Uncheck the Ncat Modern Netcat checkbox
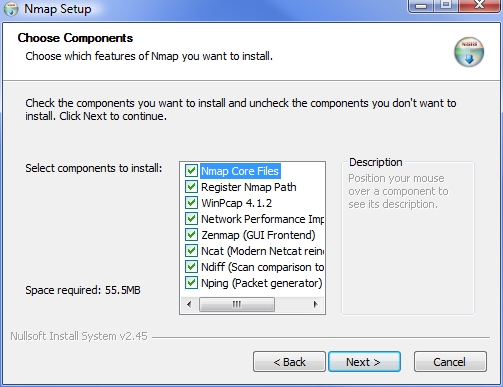The image size is (503, 387). point(191,251)
